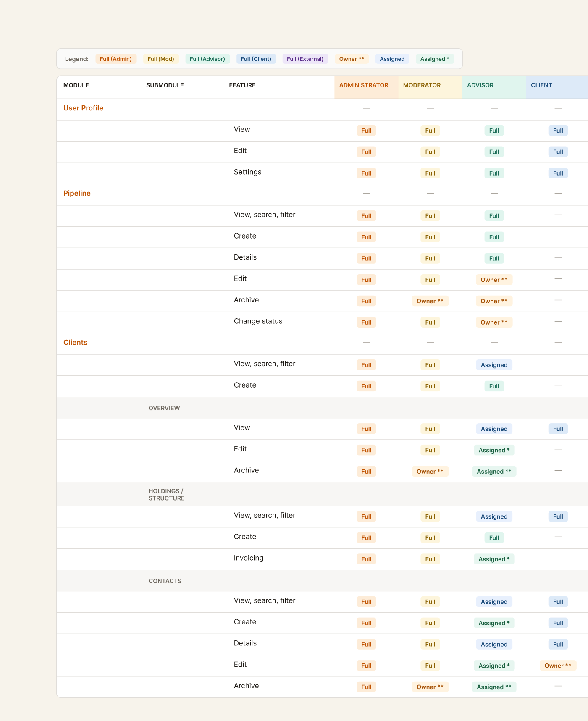This screenshot has width=588, height=721.
Task: Open the User Profile module row
Action: point(322,109)
